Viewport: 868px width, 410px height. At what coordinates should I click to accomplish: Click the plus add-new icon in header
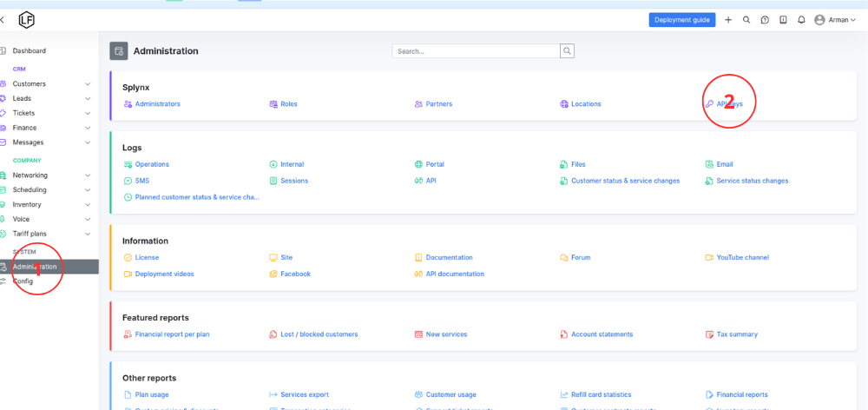(728, 20)
